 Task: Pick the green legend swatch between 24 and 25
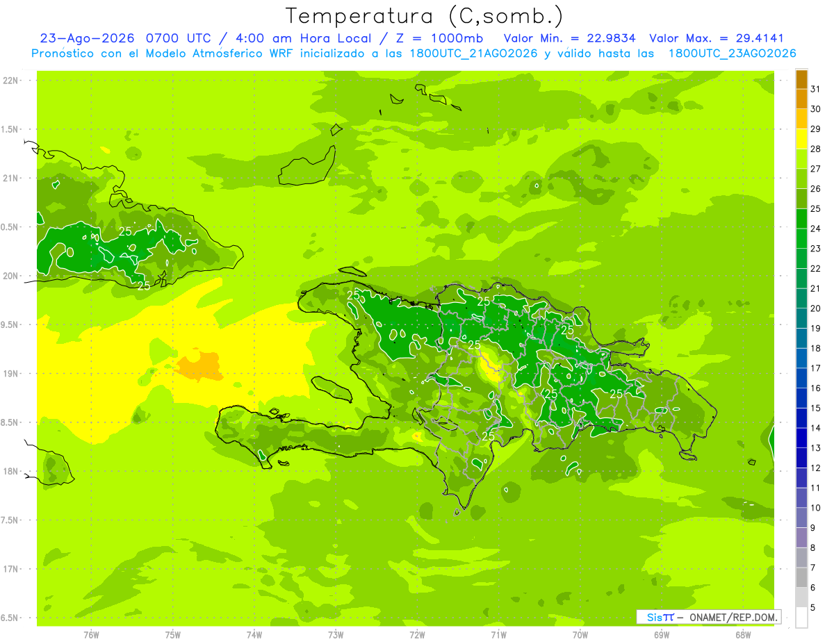coord(801,219)
